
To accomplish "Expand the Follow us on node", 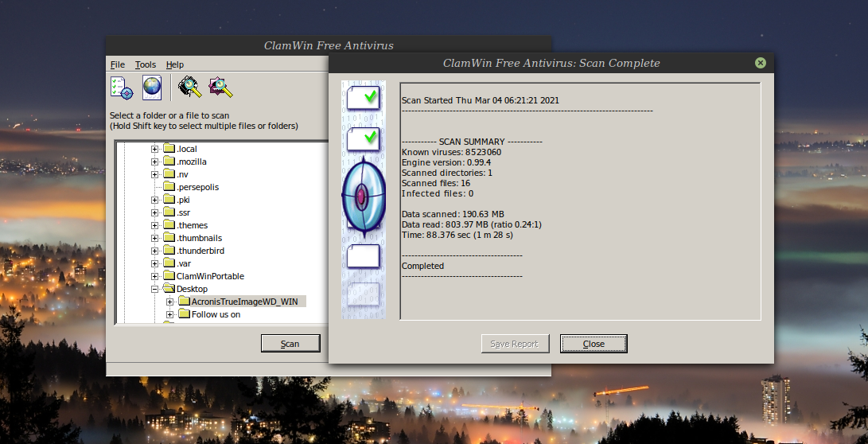I will tap(170, 314).
